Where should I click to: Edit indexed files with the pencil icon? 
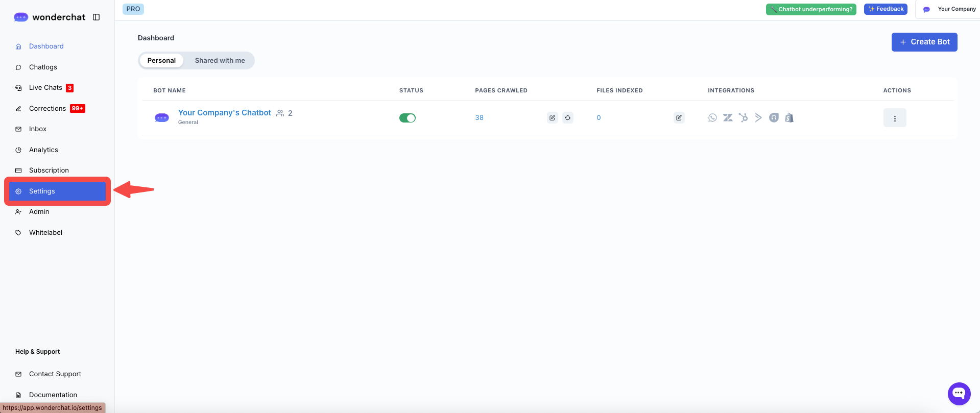(x=679, y=118)
